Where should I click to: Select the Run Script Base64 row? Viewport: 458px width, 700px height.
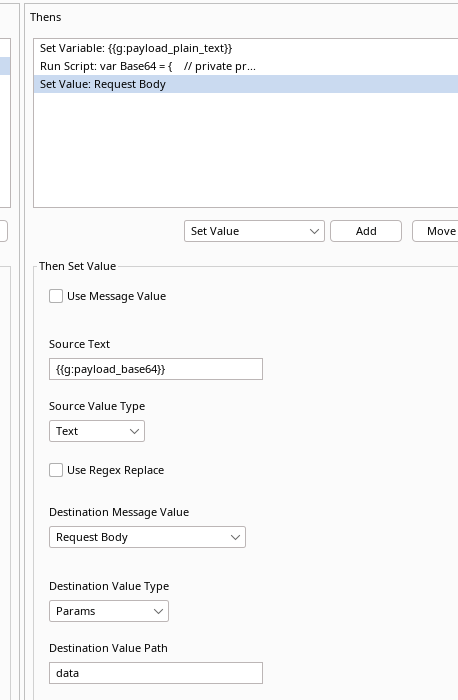tap(246, 66)
